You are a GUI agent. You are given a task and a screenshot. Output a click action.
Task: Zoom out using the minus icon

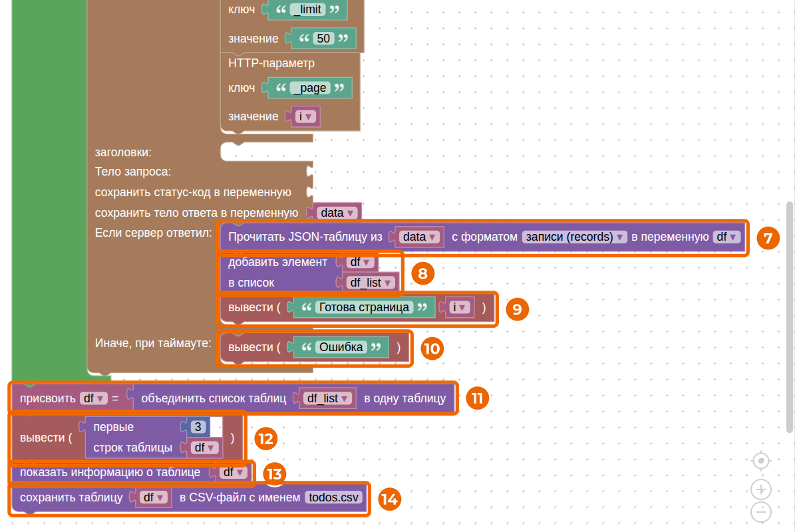click(x=761, y=512)
